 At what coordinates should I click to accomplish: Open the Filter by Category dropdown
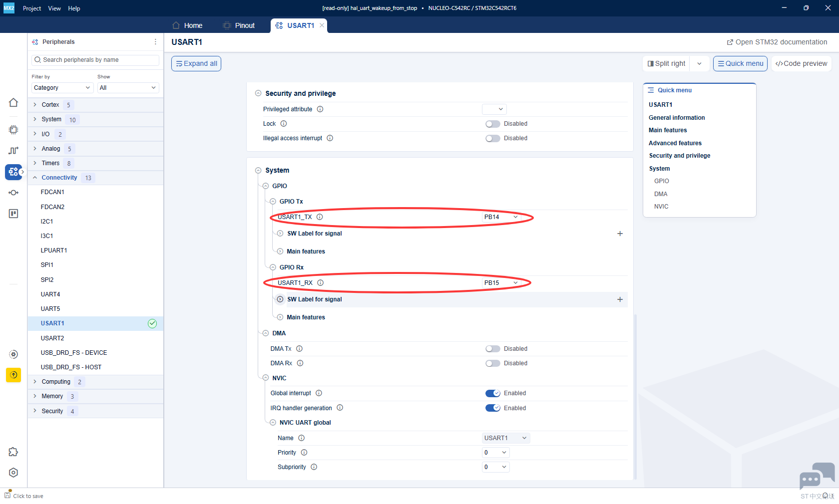click(x=62, y=88)
